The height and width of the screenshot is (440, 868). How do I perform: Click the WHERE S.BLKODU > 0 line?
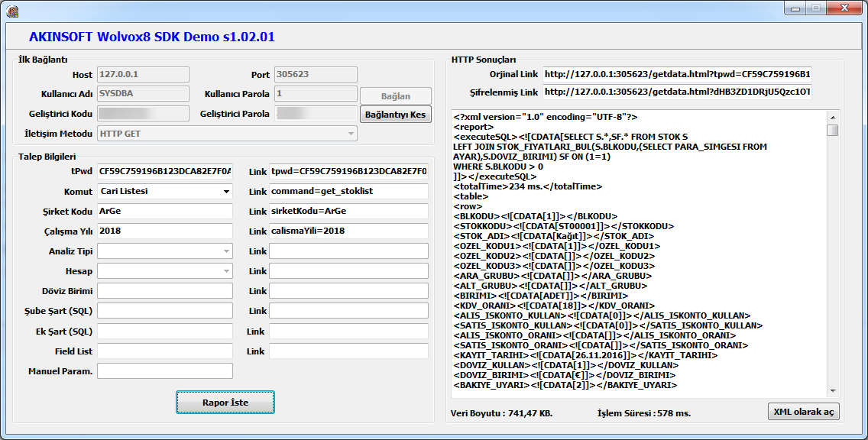[498, 167]
